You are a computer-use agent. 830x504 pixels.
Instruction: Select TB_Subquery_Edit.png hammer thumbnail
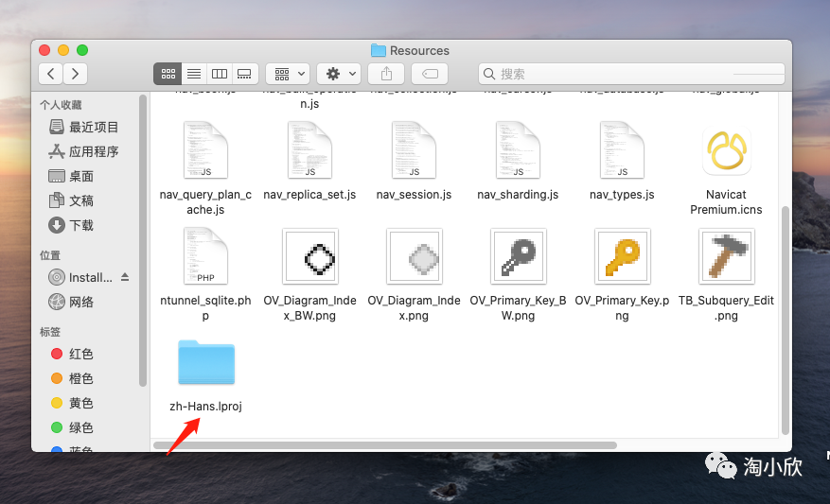[x=726, y=256]
